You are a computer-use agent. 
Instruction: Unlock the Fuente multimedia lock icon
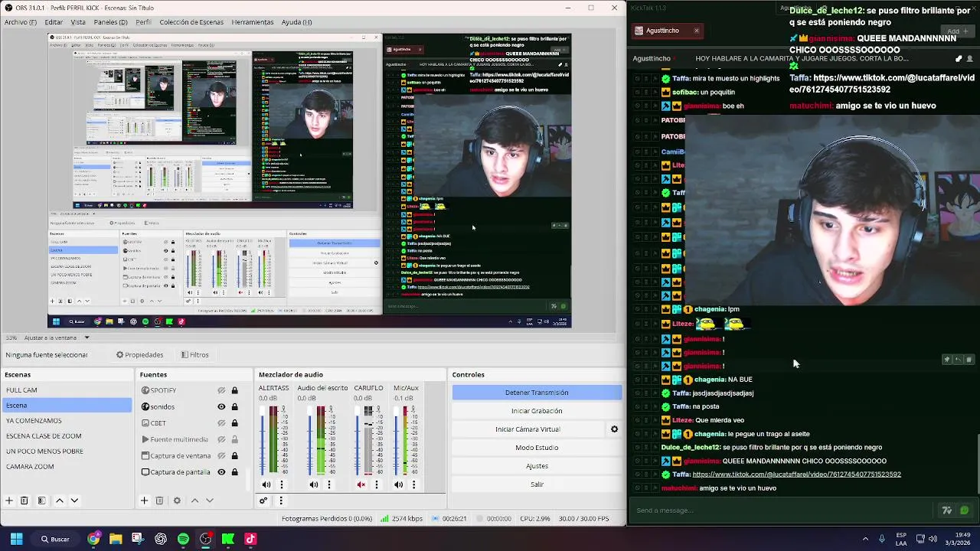[235, 439]
